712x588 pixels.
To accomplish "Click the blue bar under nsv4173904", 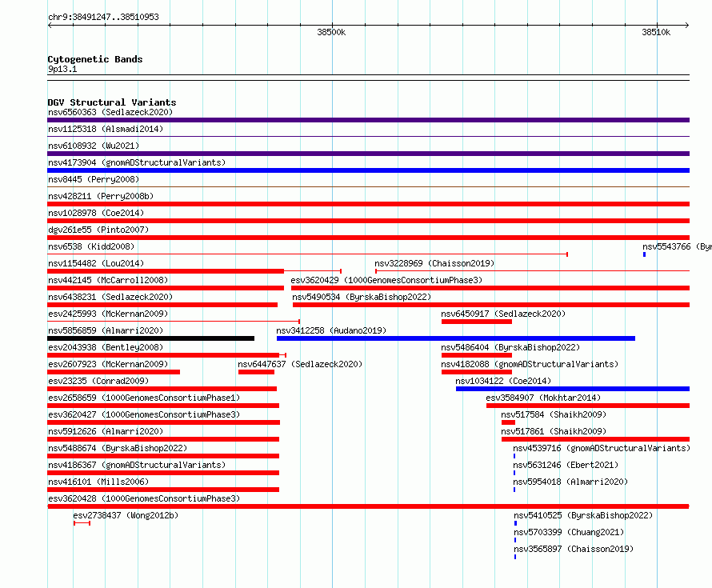I will 368,170.
